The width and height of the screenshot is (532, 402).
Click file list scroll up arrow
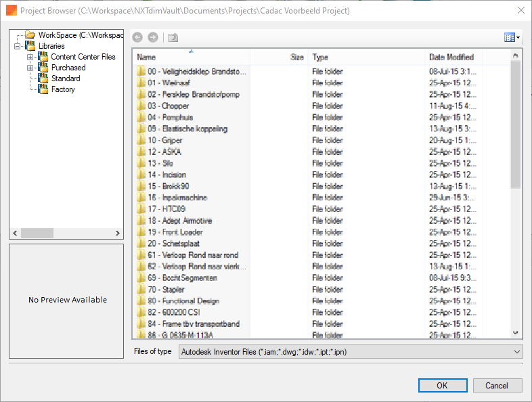coord(515,55)
